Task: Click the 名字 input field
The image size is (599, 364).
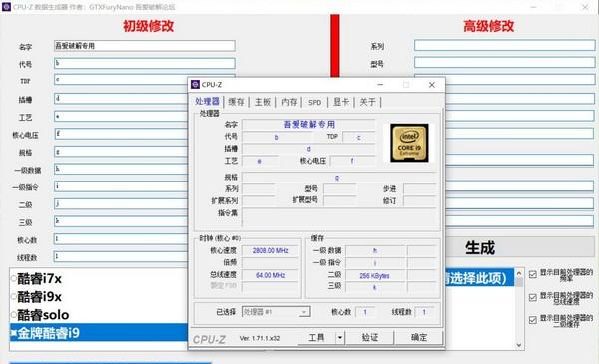Action: [x=145, y=46]
